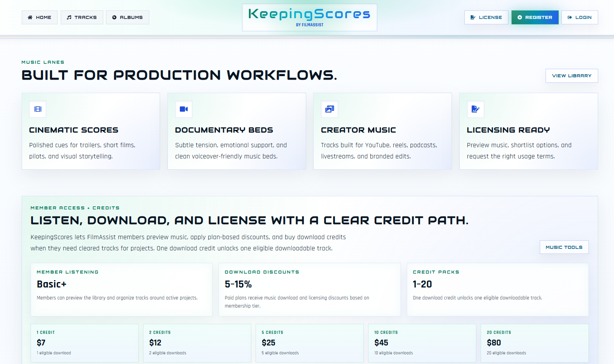Select the Documentary Beds card heading
This screenshot has width=614, height=364.
(x=224, y=130)
